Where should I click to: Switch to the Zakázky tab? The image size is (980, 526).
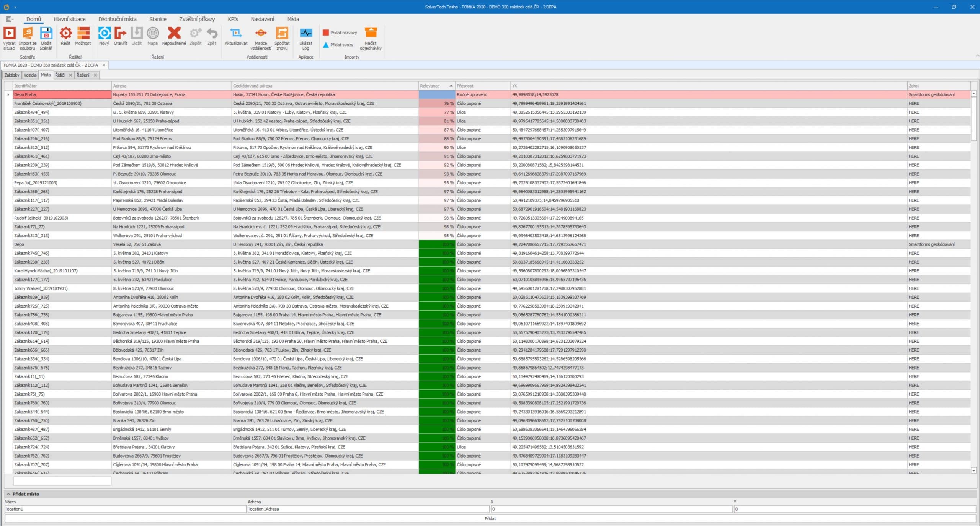click(12, 75)
